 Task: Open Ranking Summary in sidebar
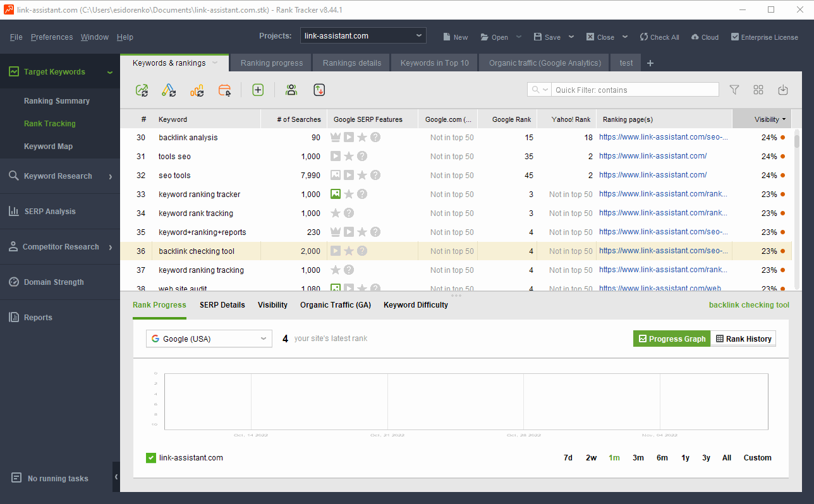pyautogui.click(x=57, y=101)
